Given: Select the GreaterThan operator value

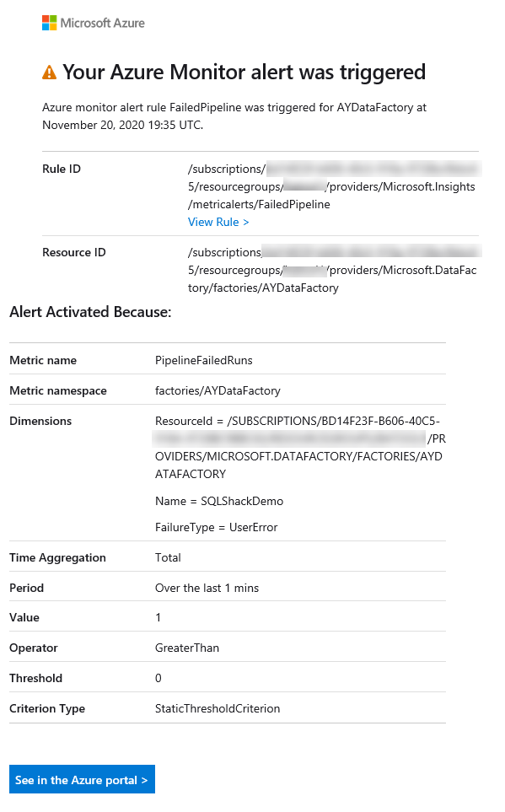Looking at the screenshot, I should point(187,648).
